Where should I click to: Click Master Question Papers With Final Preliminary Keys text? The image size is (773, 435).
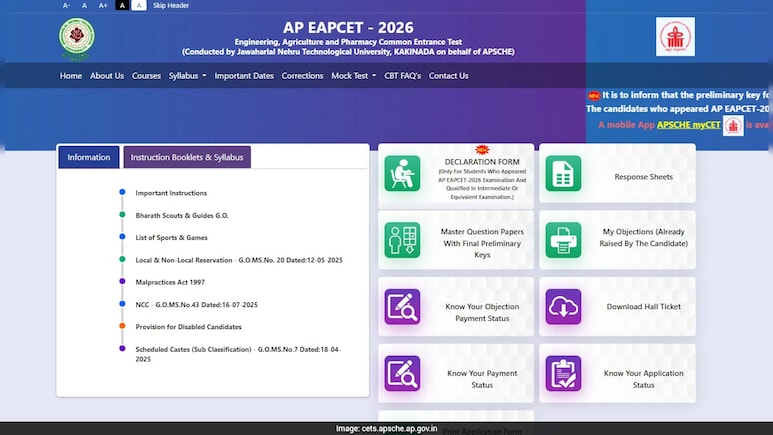(x=482, y=243)
